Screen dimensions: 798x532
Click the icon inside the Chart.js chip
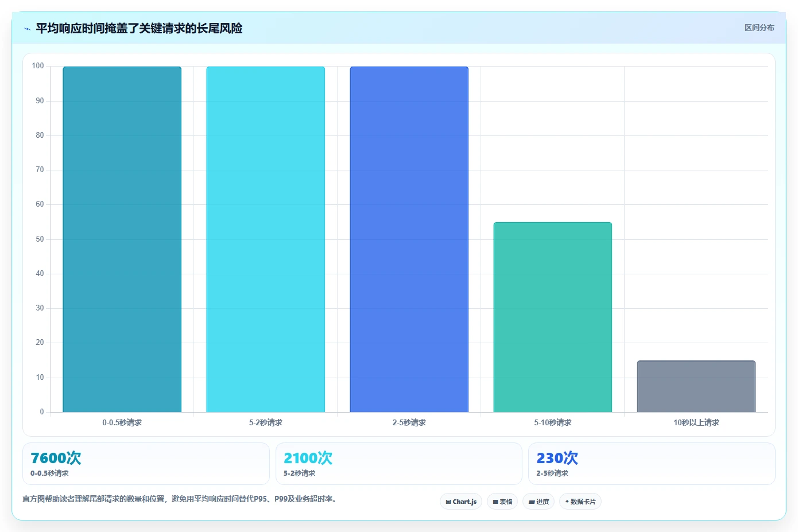[x=448, y=502]
